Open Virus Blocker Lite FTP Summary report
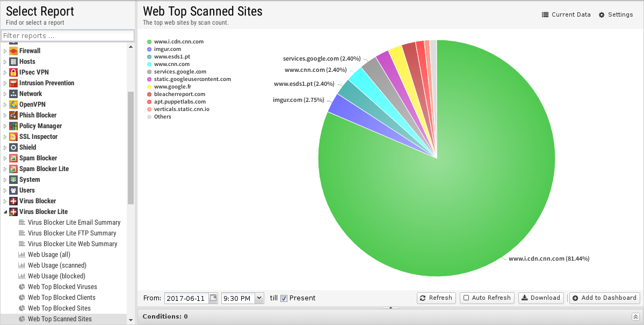The image size is (644, 325). (x=72, y=233)
